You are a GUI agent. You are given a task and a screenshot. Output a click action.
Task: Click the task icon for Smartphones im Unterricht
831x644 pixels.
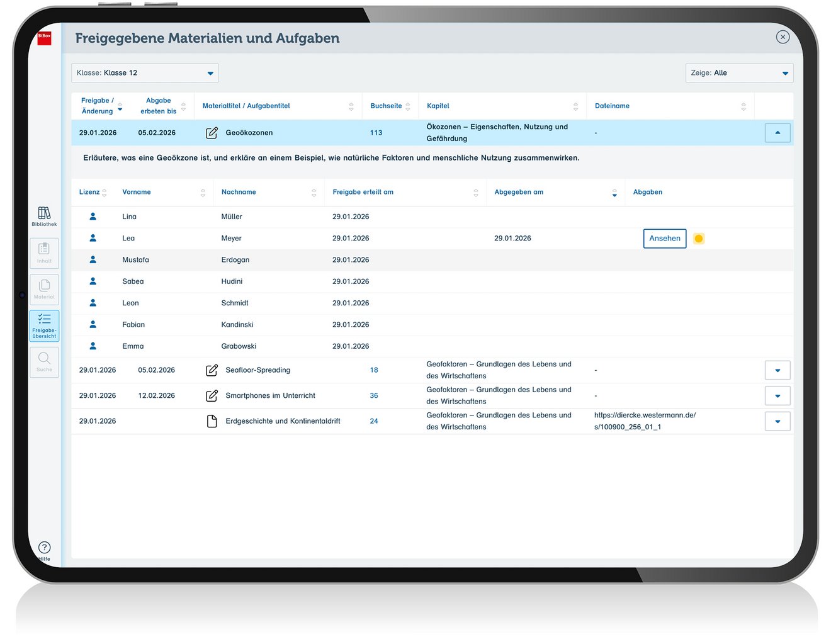point(212,395)
